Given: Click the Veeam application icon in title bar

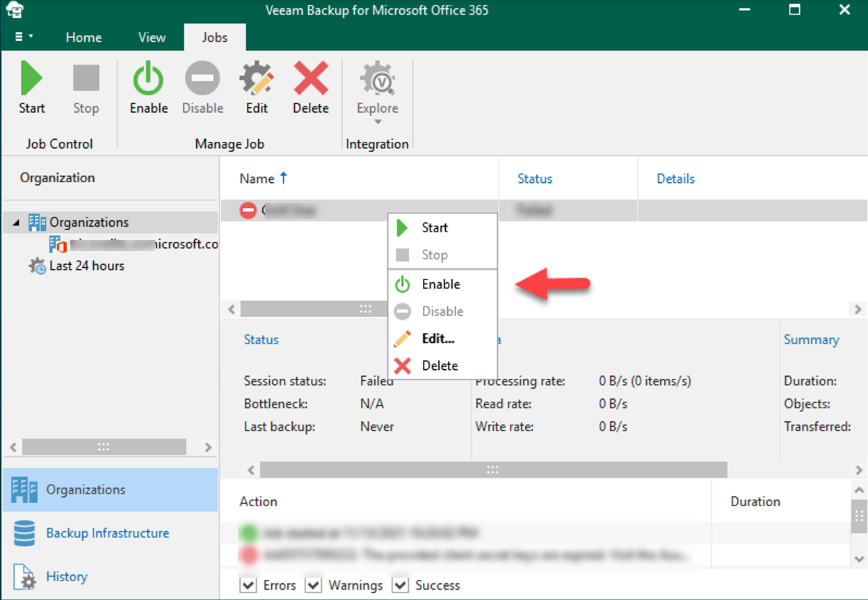Looking at the screenshot, I should pos(14,10).
